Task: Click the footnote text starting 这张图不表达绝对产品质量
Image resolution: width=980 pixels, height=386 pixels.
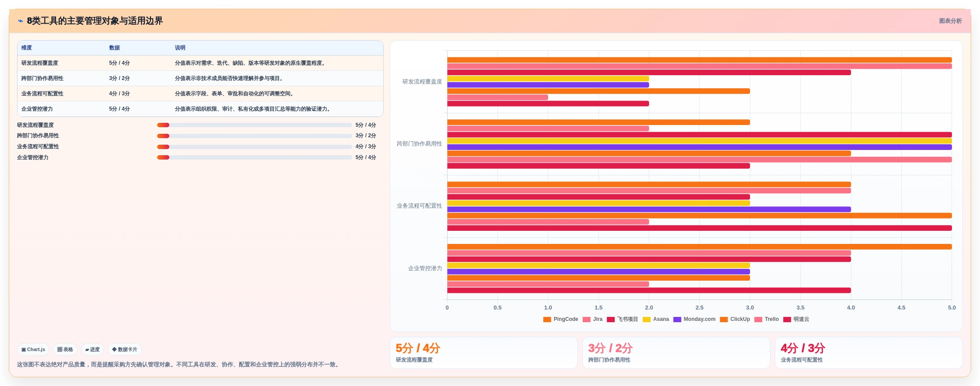Action: click(x=179, y=365)
